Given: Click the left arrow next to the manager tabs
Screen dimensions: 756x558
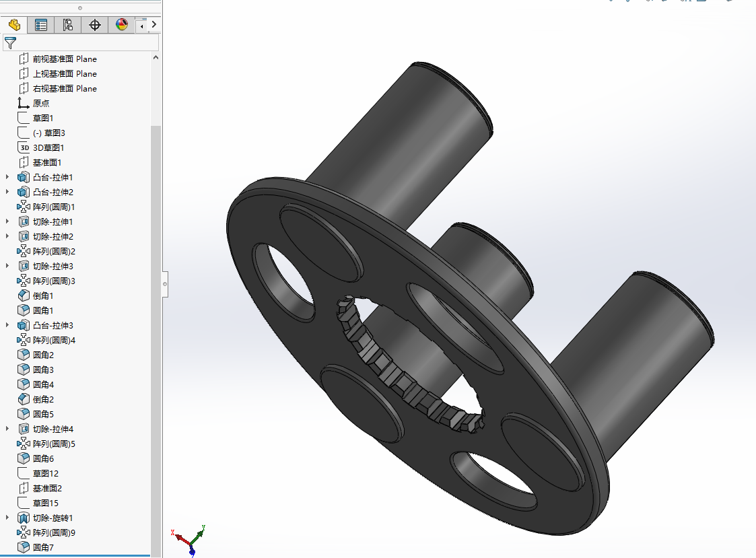Looking at the screenshot, I should pyautogui.click(x=142, y=26).
